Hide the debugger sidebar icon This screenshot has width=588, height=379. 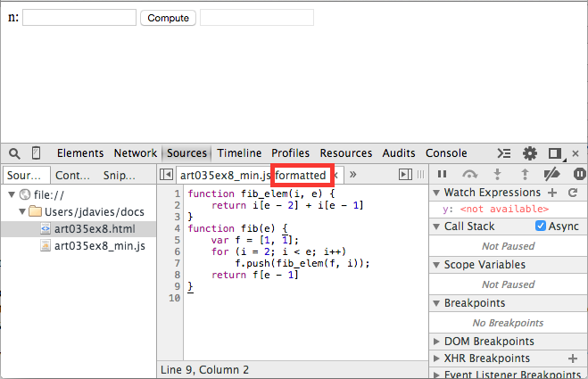[405, 174]
